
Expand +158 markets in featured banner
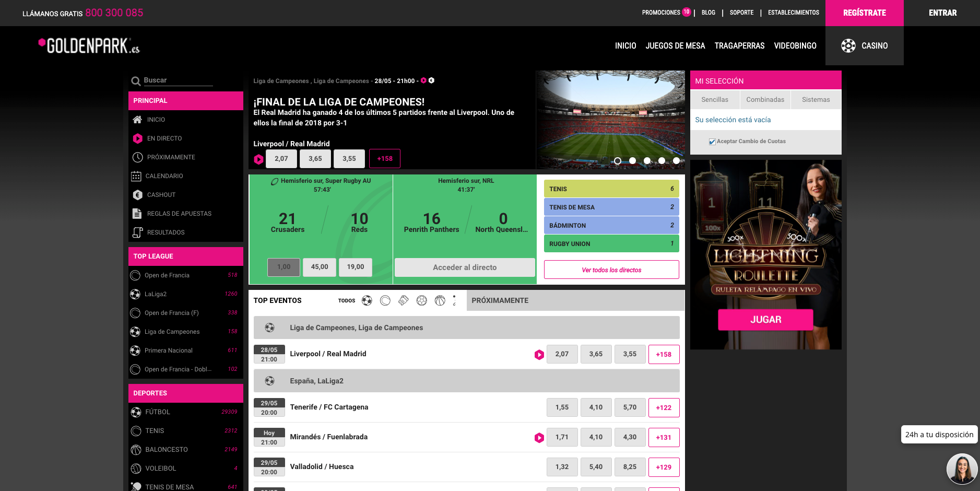[385, 159]
